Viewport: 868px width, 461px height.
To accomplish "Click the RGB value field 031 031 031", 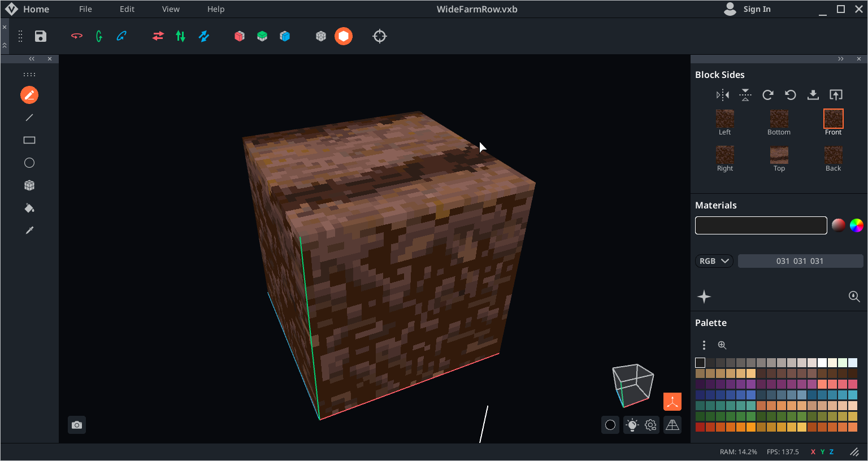I will click(800, 261).
